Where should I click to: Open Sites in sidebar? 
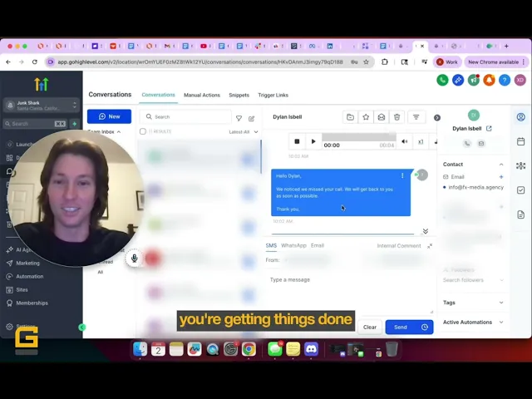(22, 290)
